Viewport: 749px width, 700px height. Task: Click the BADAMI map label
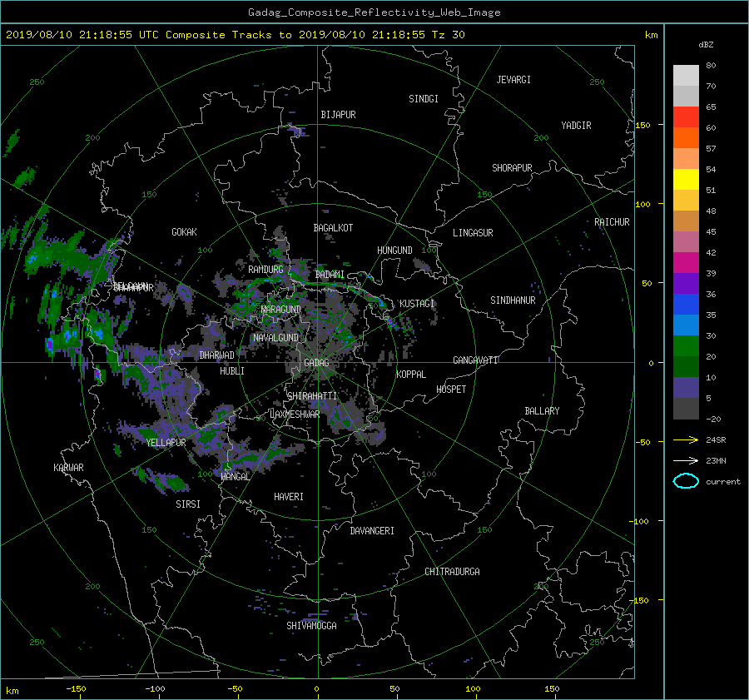(330, 275)
